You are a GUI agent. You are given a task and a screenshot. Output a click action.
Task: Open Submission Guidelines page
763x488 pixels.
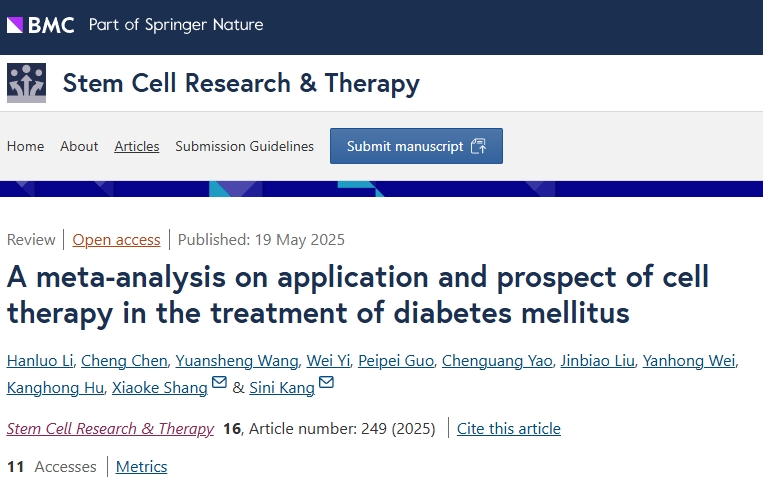[x=244, y=146]
